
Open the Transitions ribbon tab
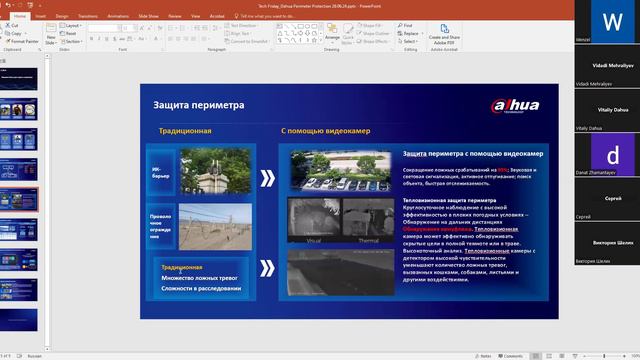(88, 16)
